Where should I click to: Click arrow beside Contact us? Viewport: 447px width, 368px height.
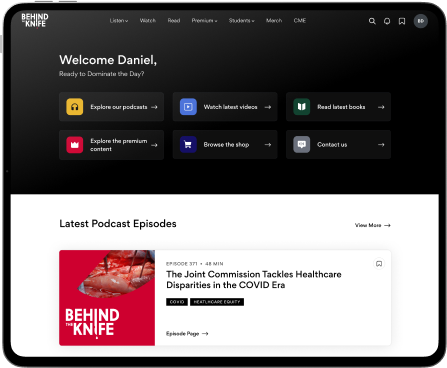(x=381, y=145)
